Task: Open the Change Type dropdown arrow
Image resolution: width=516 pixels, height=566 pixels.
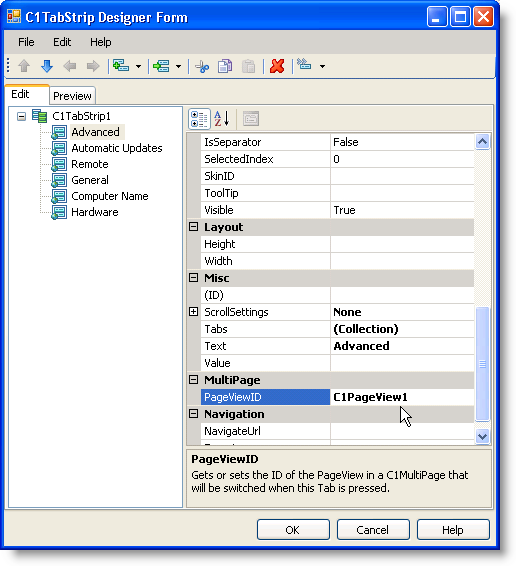Action: point(322,66)
